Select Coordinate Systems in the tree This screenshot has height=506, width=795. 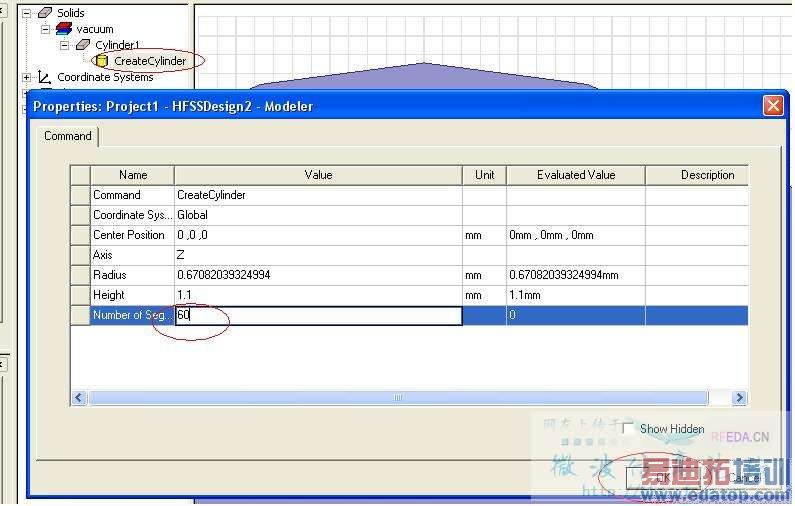click(105, 77)
